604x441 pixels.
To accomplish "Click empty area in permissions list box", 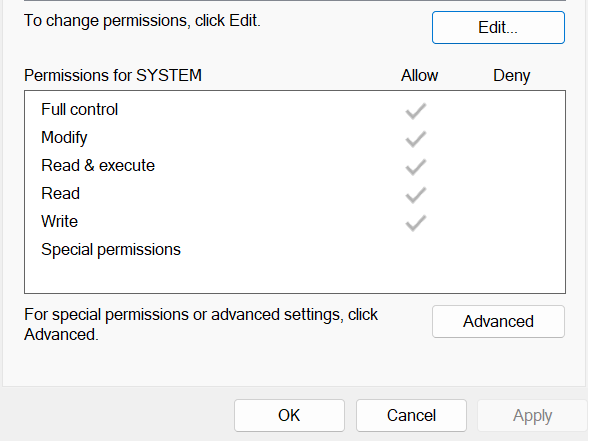I will pos(295,278).
